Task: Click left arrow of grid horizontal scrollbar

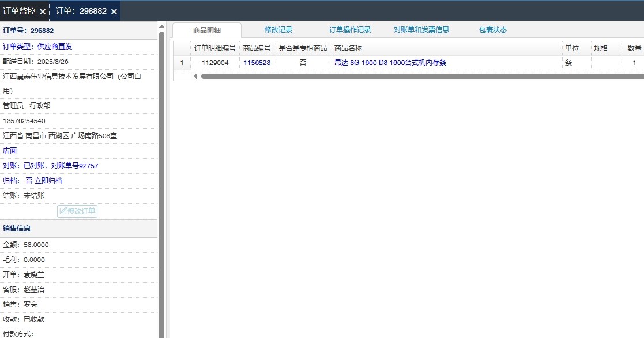Action: click(x=195, y=76)
